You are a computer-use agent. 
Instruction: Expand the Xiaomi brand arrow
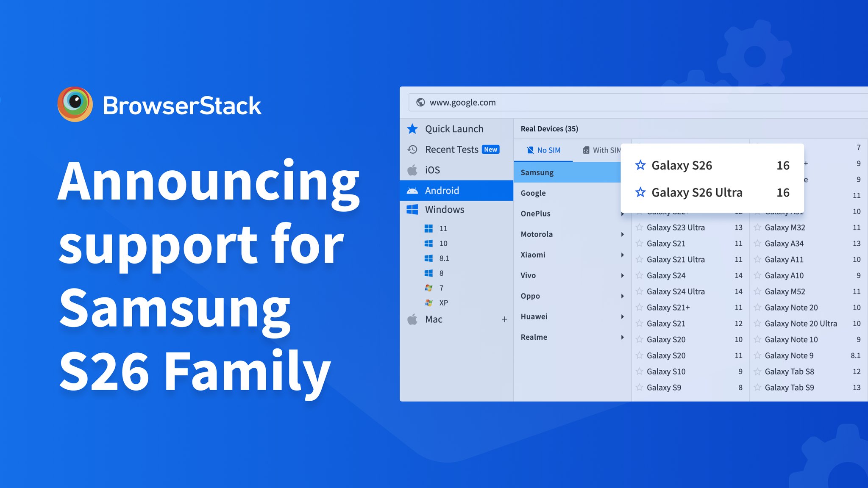tap(622, 255)
